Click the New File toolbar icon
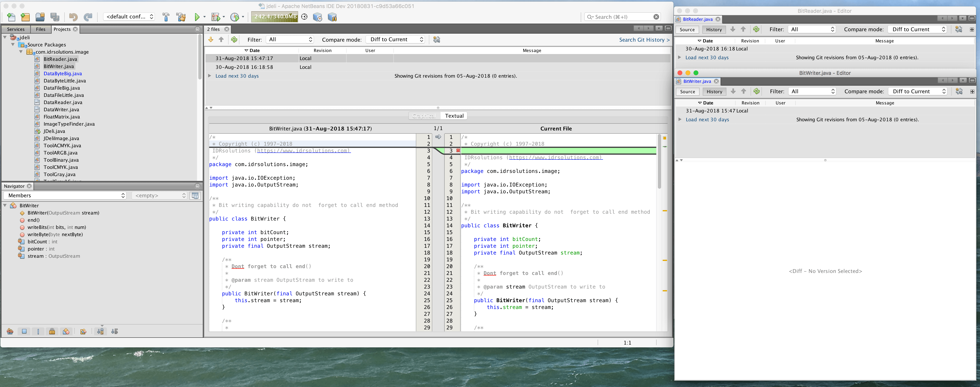 pos(11,17)
